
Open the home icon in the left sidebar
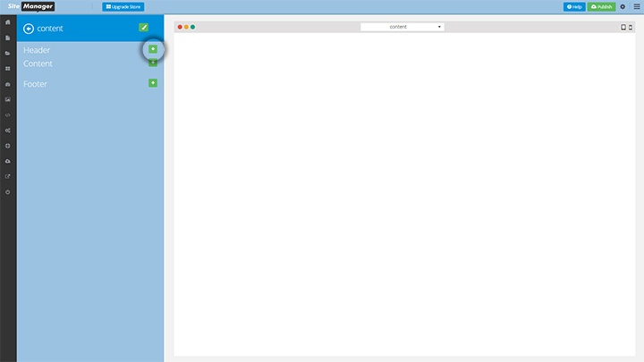[8, 22]
